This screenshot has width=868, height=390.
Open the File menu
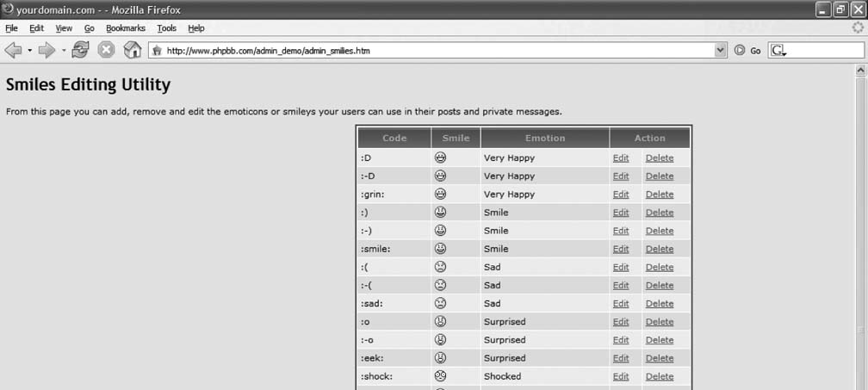12,28
